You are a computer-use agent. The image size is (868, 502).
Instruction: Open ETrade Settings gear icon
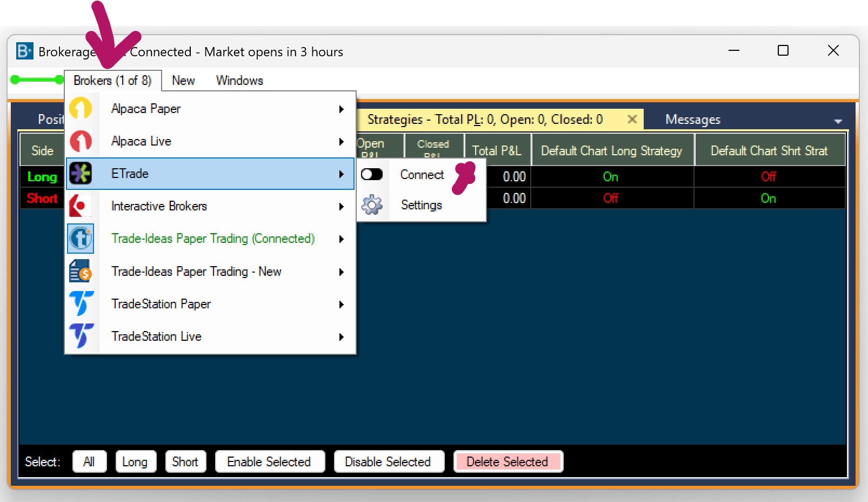pyautogui.click(x=372, y=205)
